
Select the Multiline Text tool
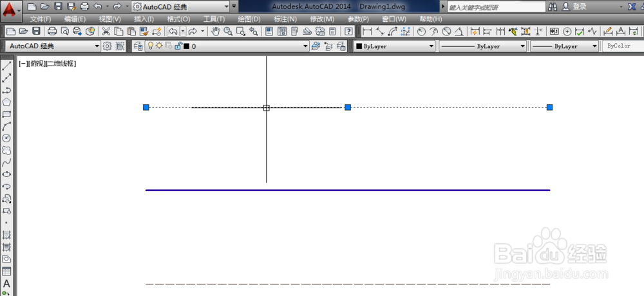click(x=6, y=284)
